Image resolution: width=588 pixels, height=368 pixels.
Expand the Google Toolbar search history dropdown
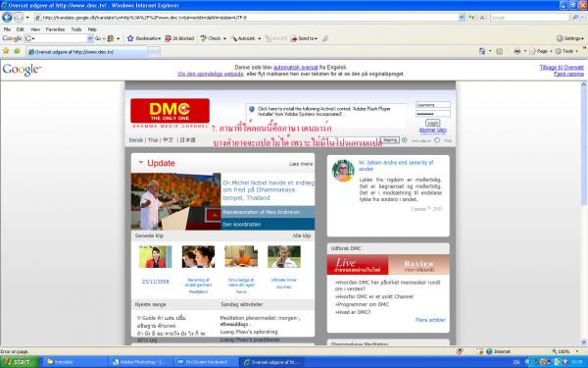pos(90,38)
